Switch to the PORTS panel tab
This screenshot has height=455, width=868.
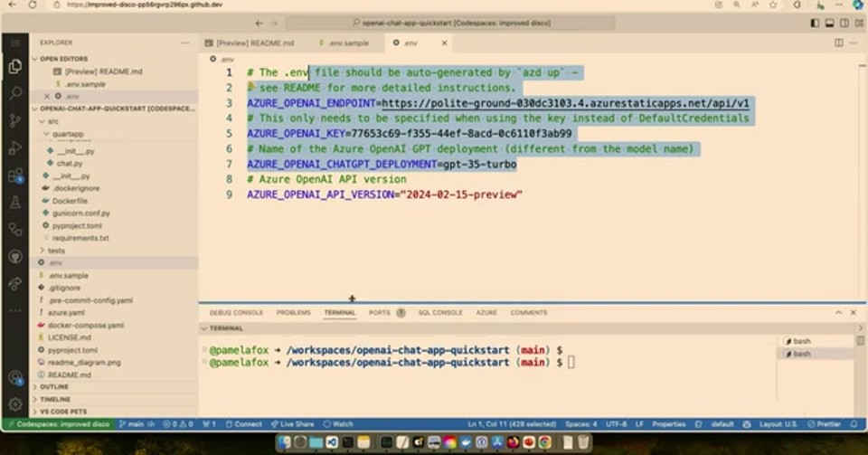[x=379, y=313]
